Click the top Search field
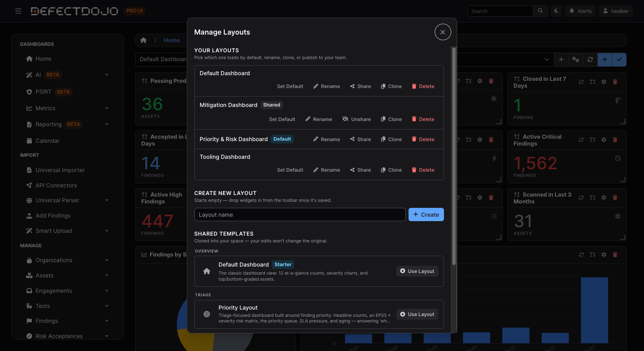This screenshot has height=351, width=644. tap(500, 11)
